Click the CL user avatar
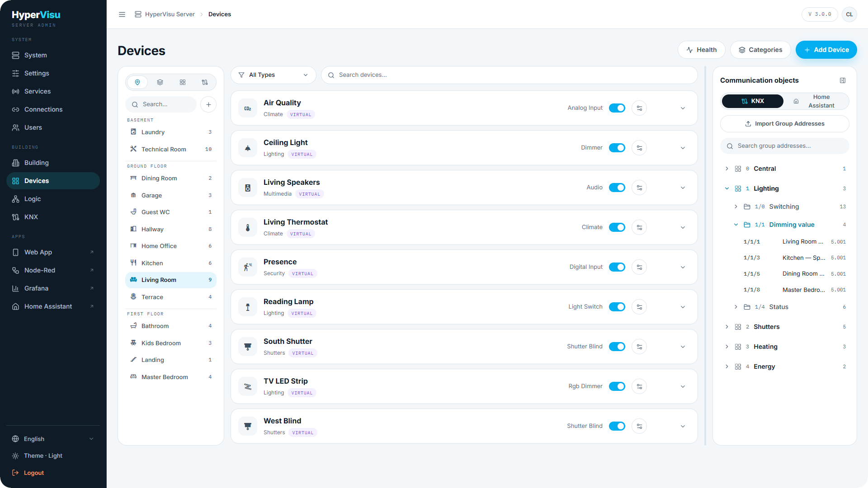The image size is (868, 488). 849,14
